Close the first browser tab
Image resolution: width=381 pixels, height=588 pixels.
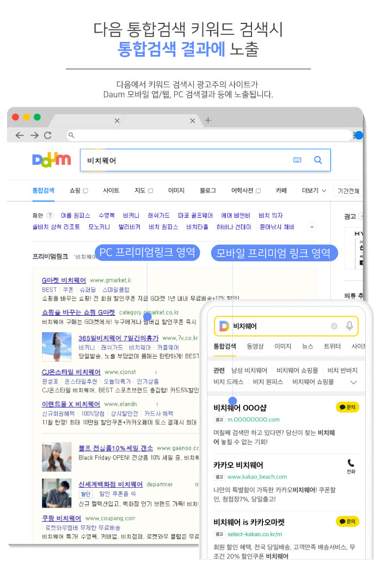pyautogui.click(x=117, y=121)
